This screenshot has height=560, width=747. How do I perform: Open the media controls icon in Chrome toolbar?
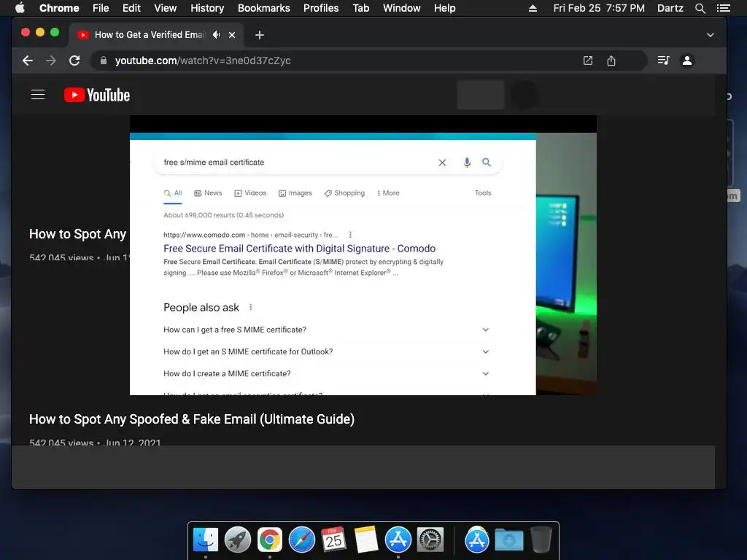pyautogui.click(x=663, y=61)
